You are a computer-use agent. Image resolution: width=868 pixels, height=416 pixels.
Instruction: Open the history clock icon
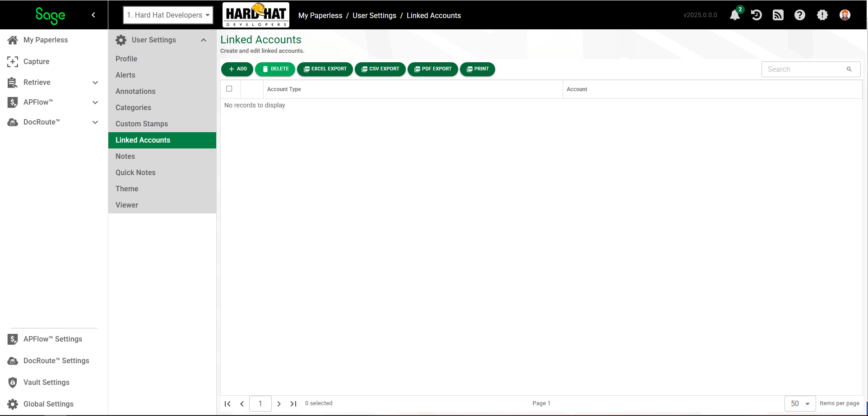click(757, 15)
